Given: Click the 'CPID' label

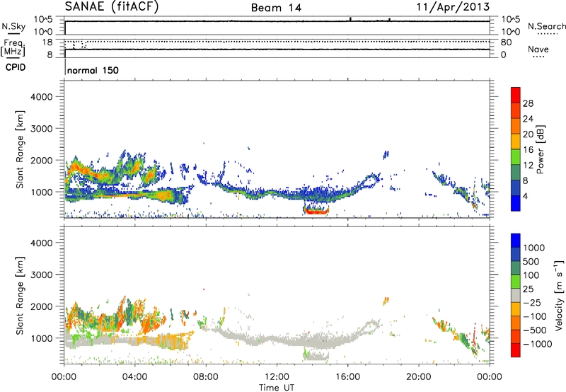Looking at the screenshot, I should [x=16, y=67].
